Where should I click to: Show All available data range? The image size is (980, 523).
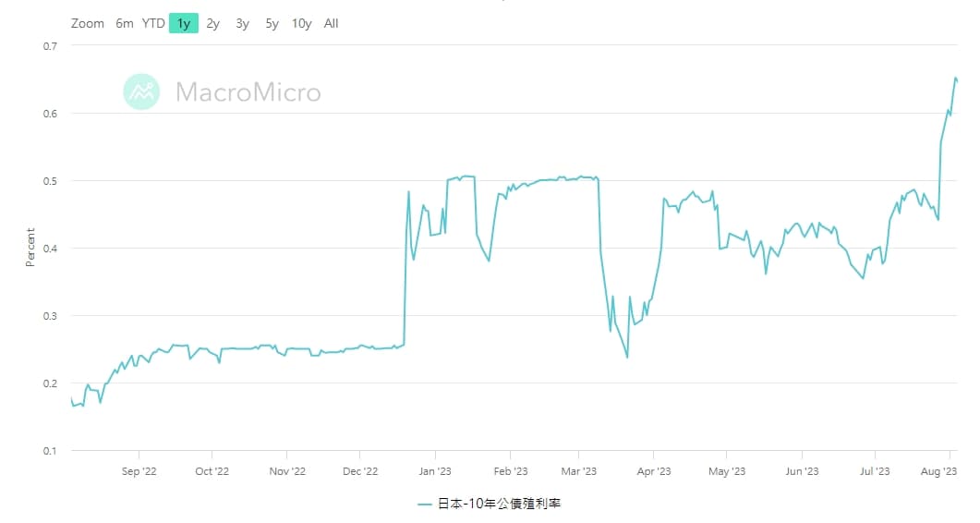pos(331,23)
